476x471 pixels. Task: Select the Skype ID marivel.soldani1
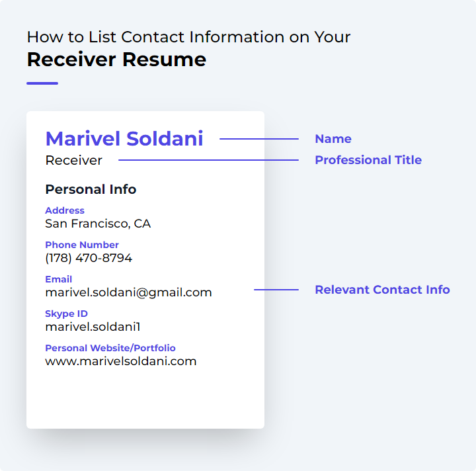[x=93, y=327]
